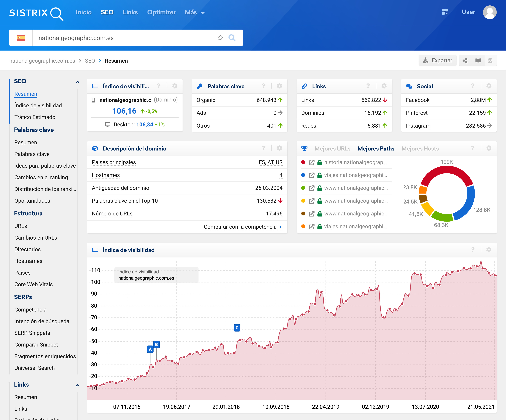
Task: Click the magnifier search icon in the domain field
Action: 232,38
